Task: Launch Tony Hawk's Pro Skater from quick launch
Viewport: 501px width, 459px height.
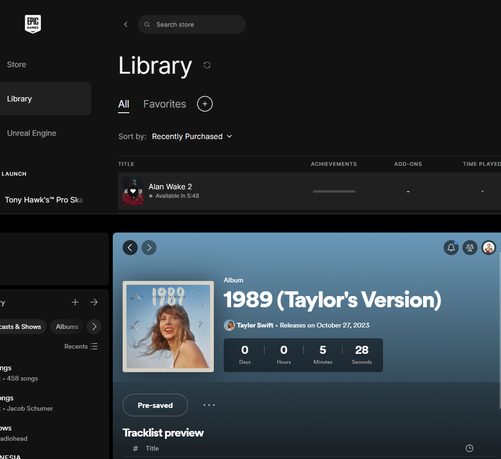Action: (43, 200)
